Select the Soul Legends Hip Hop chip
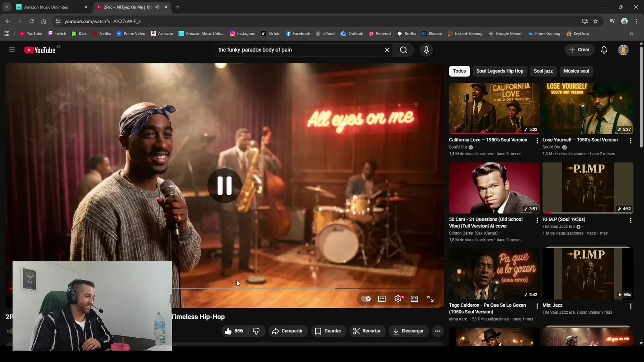Viewport: 644px width, 362px height. click(x=500, y=71)
